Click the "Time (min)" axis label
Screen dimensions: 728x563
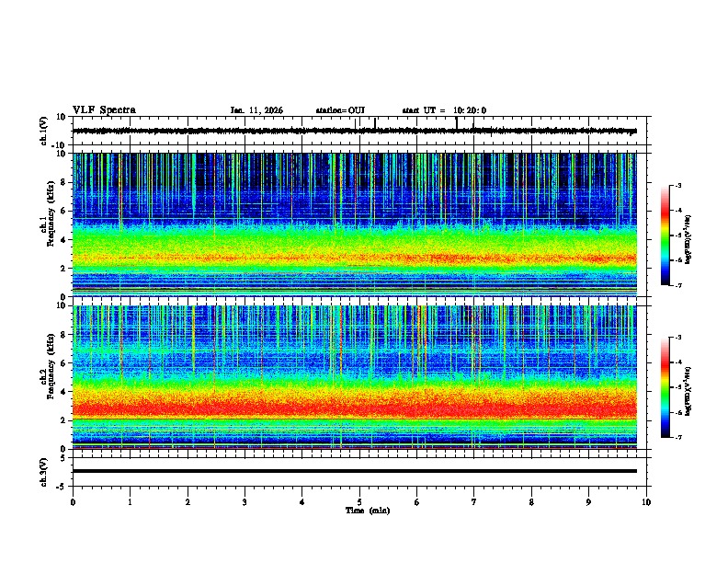[x=368, y=511]
